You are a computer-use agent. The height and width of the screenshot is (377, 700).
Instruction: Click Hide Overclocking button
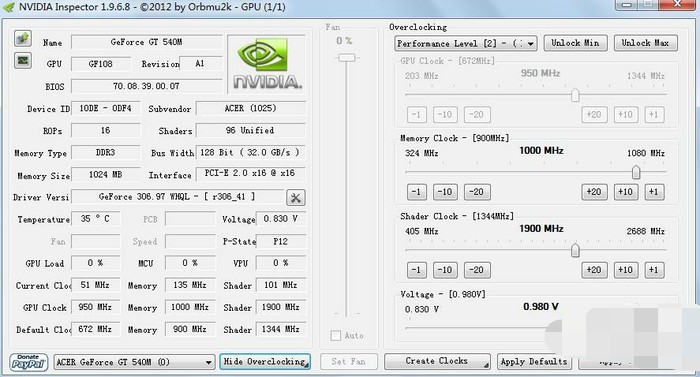[x=265, y=361]
